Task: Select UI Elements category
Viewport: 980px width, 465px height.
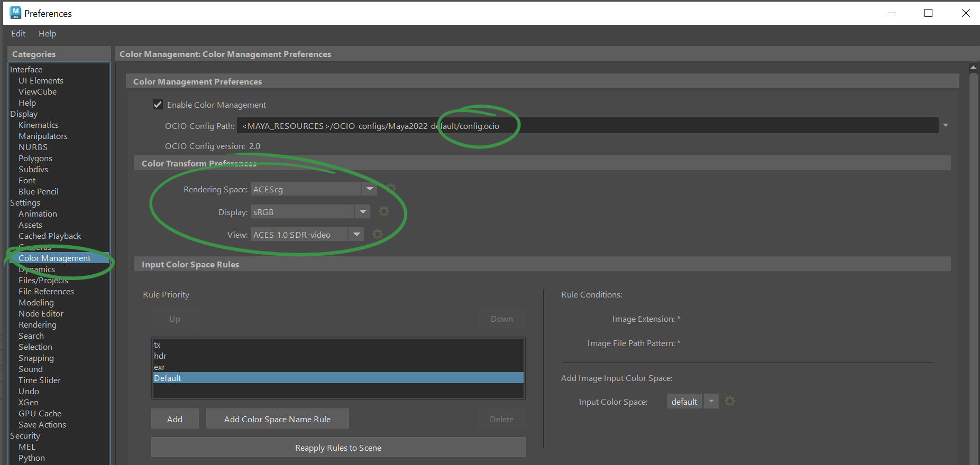Action: tap(41, 80)
